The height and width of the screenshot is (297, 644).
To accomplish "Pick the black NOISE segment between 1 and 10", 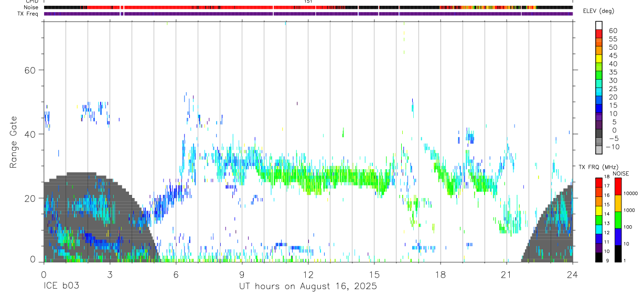I will (x=618, y=253).
